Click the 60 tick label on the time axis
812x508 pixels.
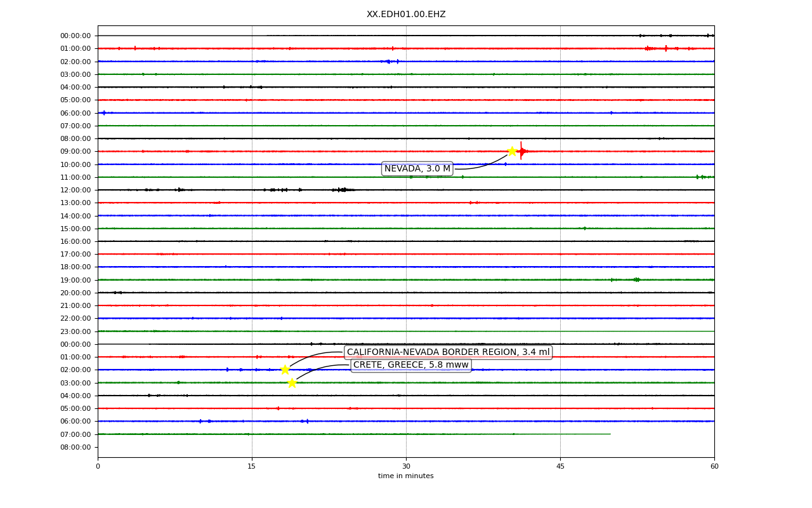(714, 467)
